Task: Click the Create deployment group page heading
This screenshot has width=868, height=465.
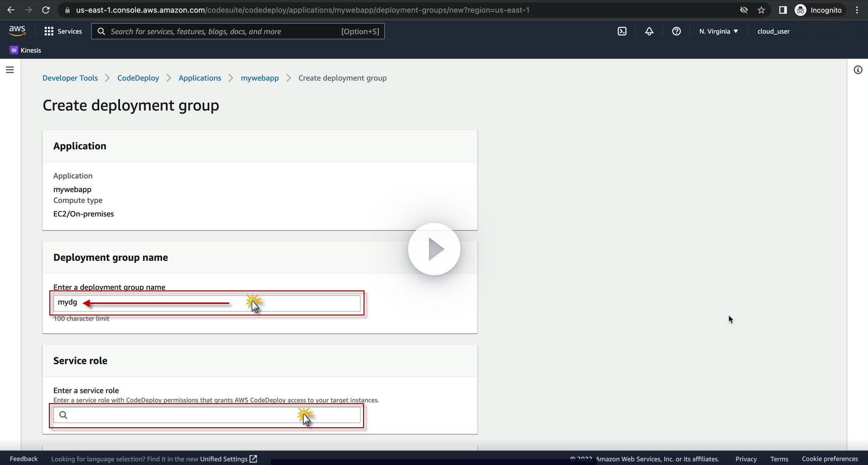Action: 131,106
